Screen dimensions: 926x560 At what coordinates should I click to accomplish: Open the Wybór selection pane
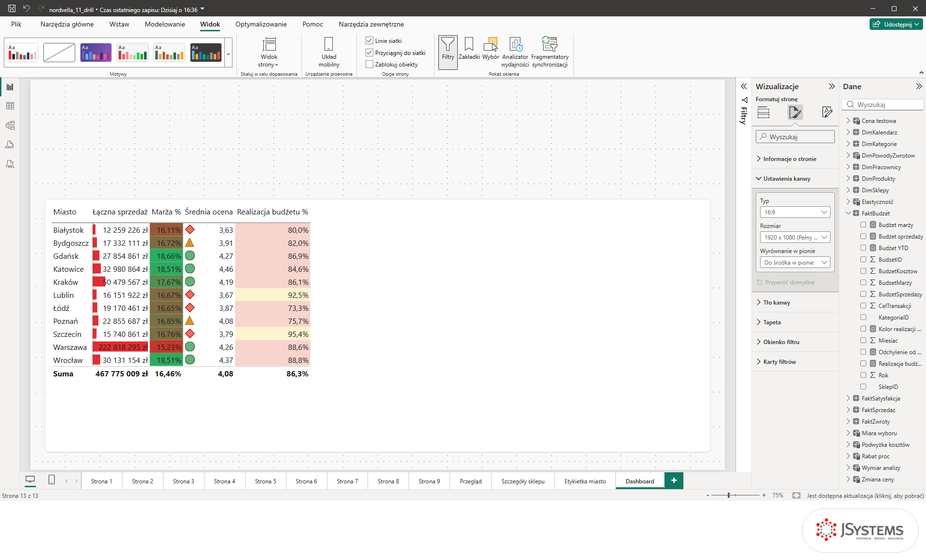490,49
